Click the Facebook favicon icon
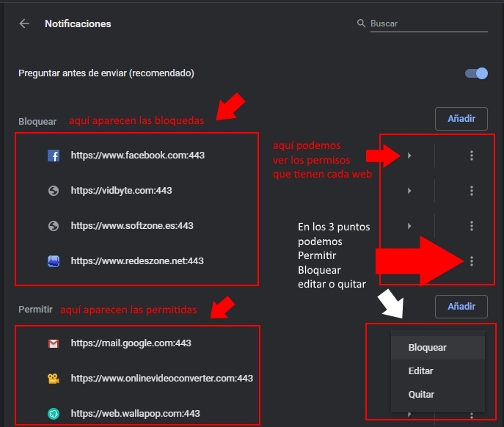504x427 pixels. (53, 156)
